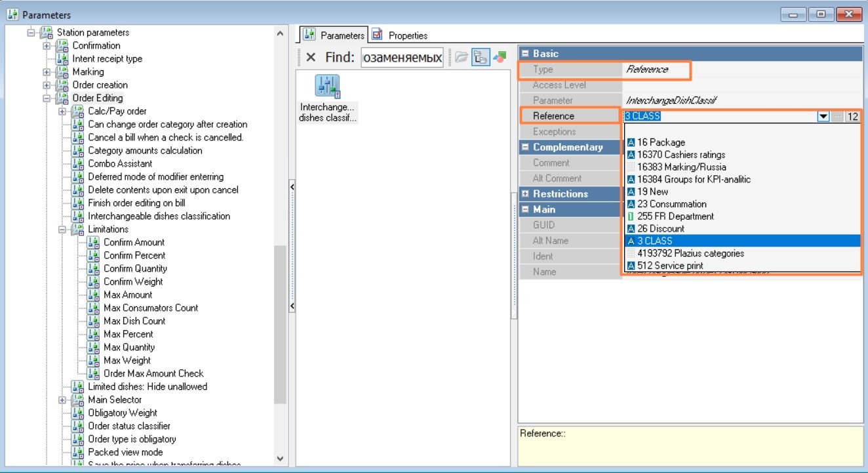The image size is (868, 473).
Task: Collapse the Limitations tree node
Action: coord(62,230)
